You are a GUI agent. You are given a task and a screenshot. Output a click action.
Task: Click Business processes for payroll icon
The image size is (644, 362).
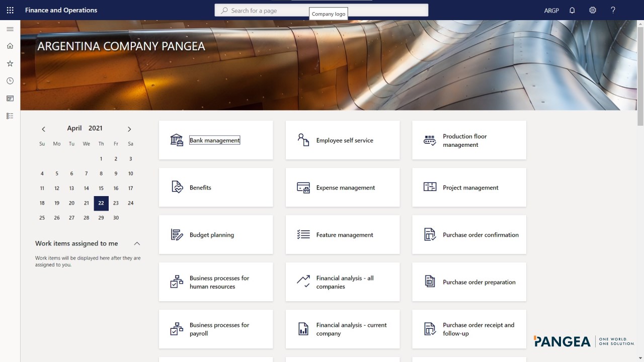[177, 329]
